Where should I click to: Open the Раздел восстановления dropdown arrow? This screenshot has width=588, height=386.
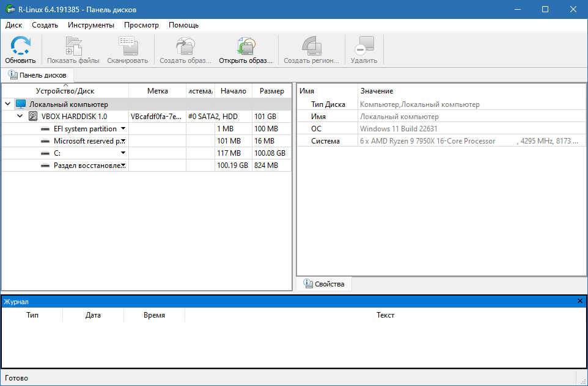[123, 166]
